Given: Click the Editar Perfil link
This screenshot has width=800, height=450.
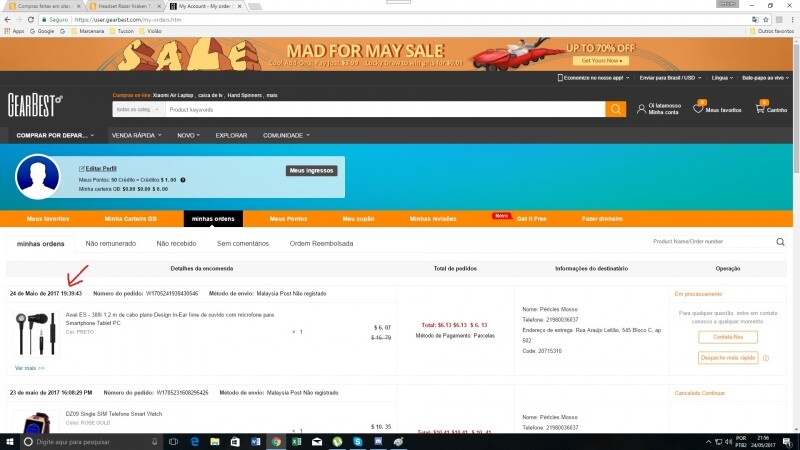Looking at the screenshot, I should tap(101, 169).
